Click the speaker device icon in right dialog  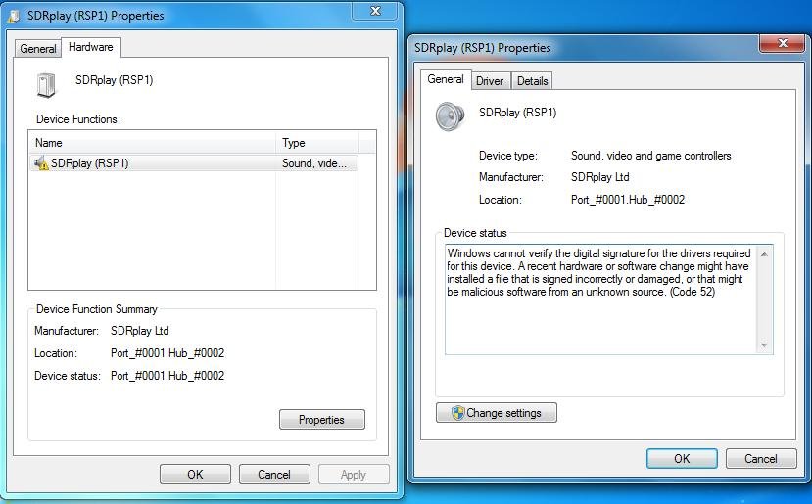(x=450, y=116)
